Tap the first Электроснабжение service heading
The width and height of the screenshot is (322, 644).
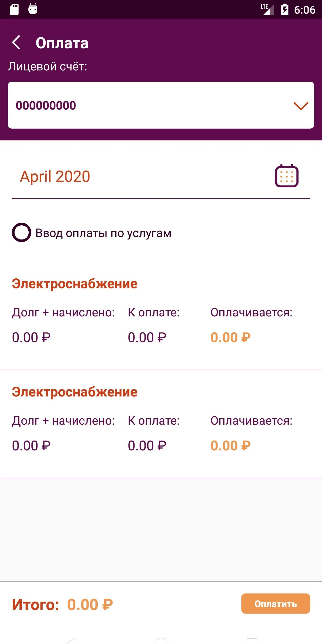click(74, 284)
